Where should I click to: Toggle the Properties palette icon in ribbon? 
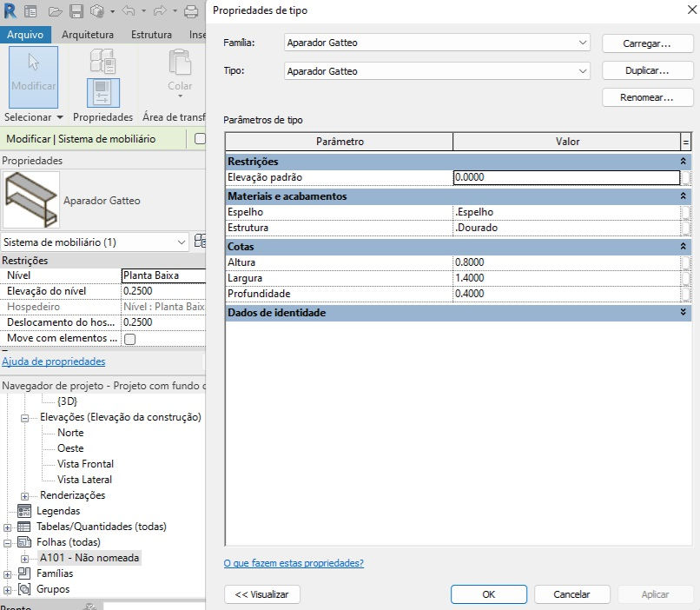(103, 93)
